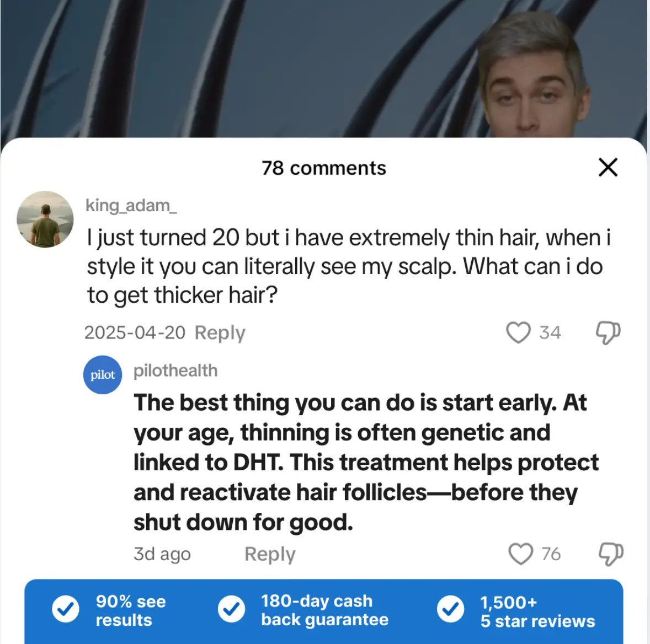Reply to pilothealth's comment
This screenshot has width=650, height=644.
pos(270,554)
